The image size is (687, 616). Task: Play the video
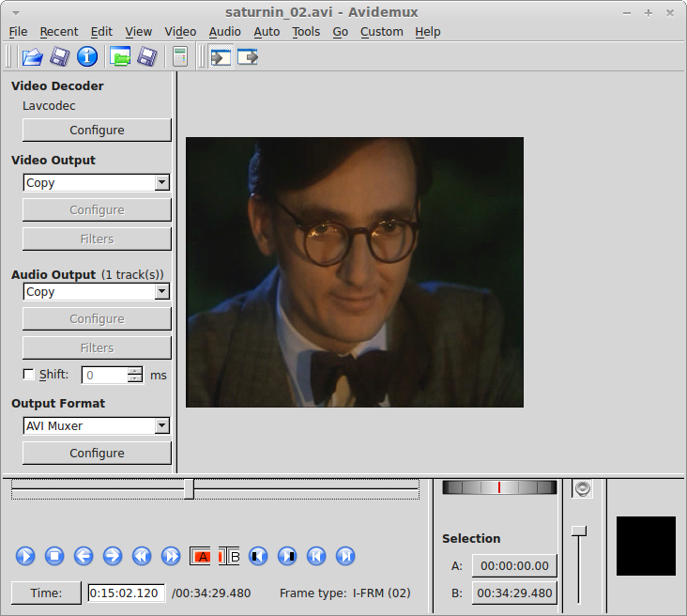pos(25,557)
